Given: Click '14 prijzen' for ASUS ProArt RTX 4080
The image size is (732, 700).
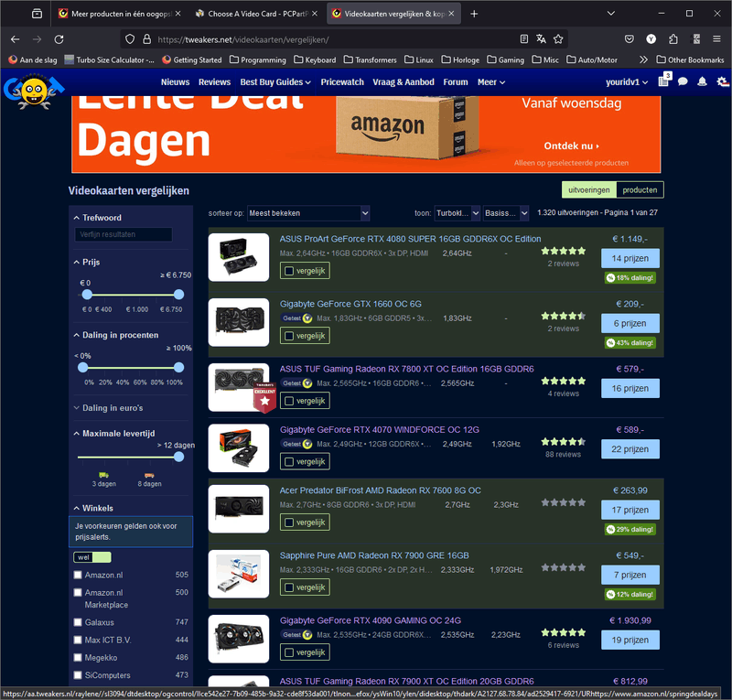Looking at the screenshot, I should coord(630,258).
